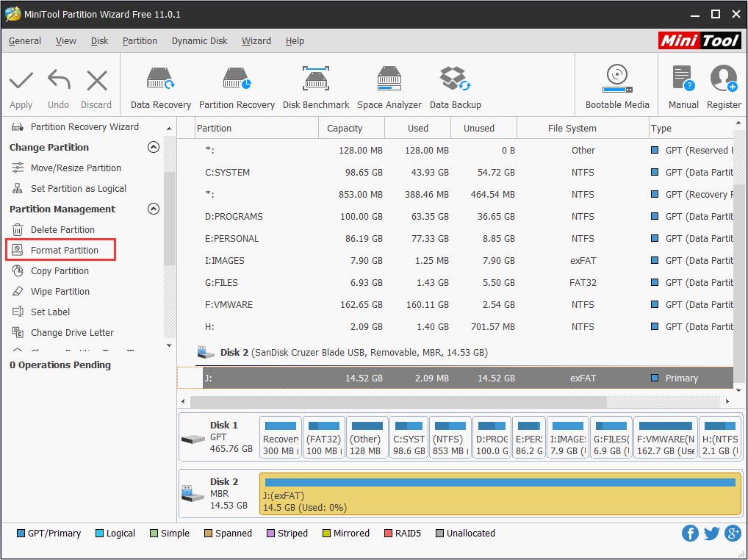This screenshot has height=560, width=748.
Task: Select Wipe Partition action
Action: 60,291
